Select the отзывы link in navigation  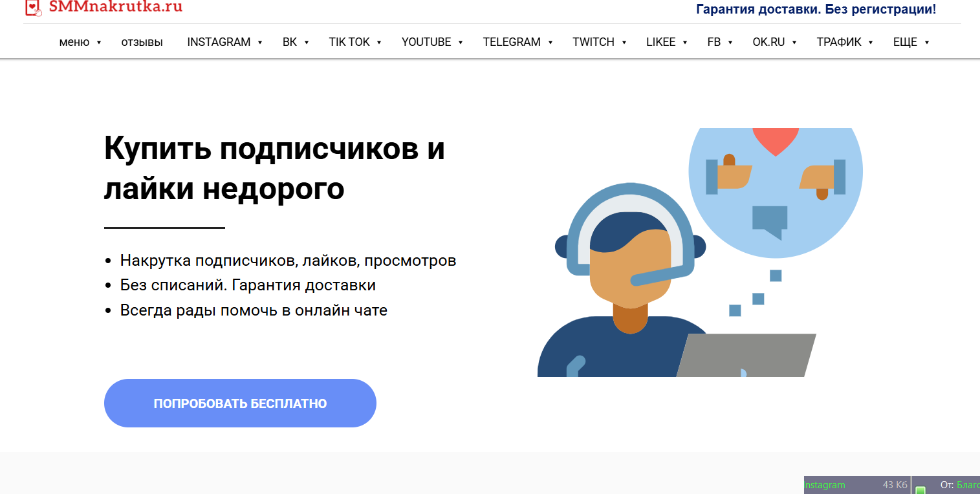[142, 42]
